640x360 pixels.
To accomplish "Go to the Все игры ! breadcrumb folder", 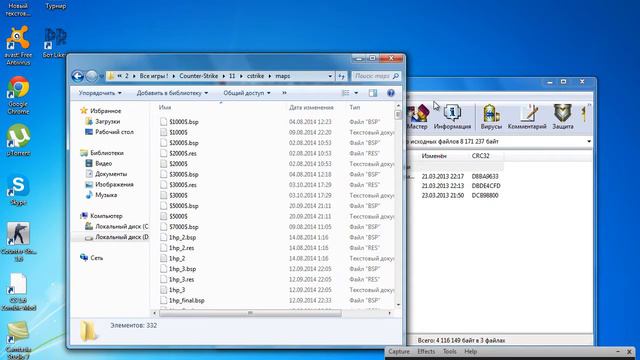I will pos(153,76).
